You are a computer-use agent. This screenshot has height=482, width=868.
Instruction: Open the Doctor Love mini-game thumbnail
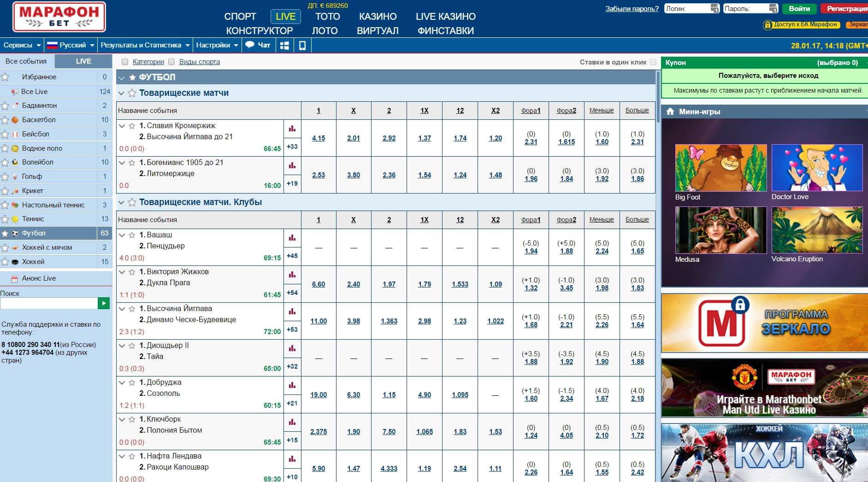[817, 168]
